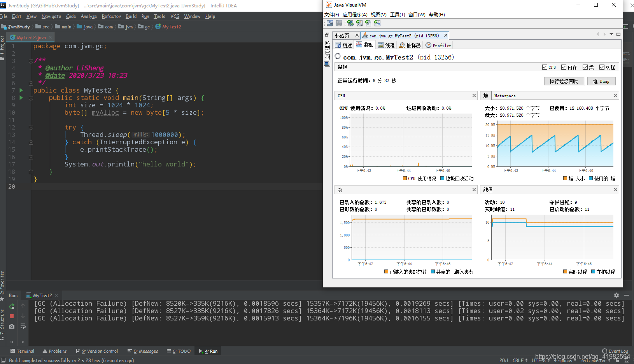Switch to the Profiler tab

[x=438, y=45]
